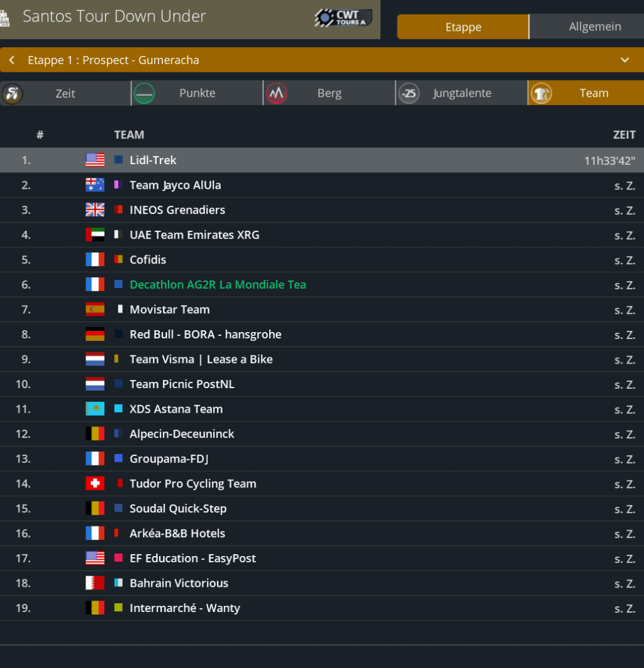Click the CWT Tours A logo

coord(343,18)
